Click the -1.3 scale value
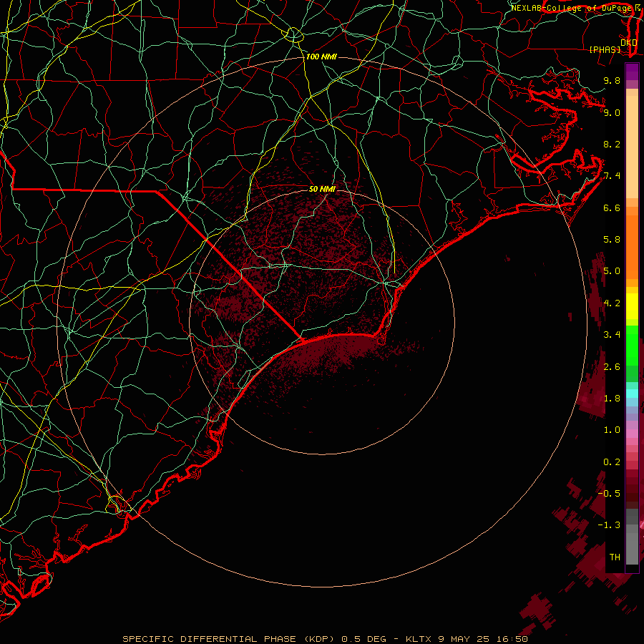The image size is (644, 644). pos(609,525)
